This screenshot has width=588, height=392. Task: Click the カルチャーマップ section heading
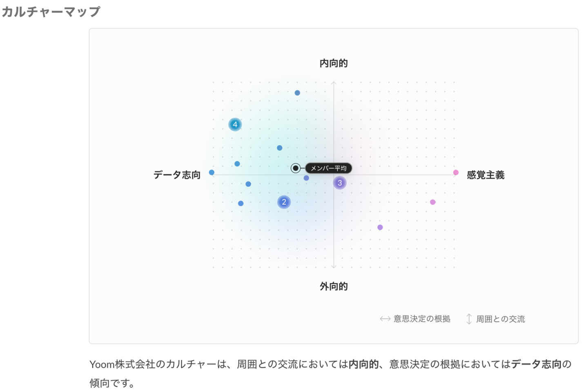pyautogui.click(x=51, y=11)
